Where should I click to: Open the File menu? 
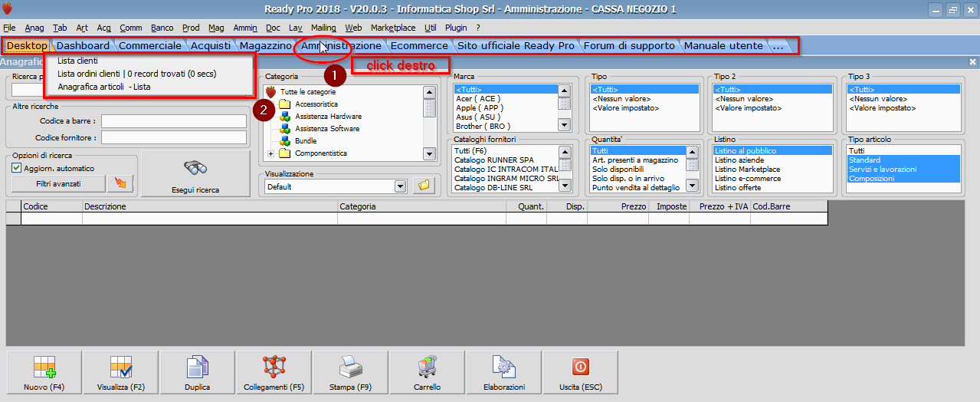[9, 27]
